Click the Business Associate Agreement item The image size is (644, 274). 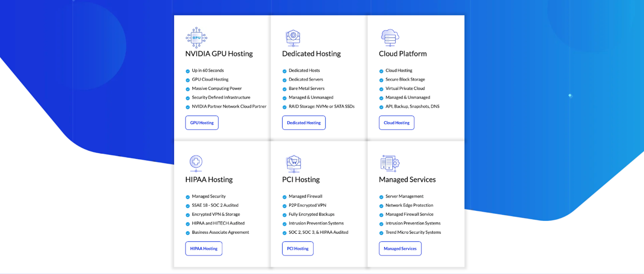pyautogui.click(x=220, y=232)
